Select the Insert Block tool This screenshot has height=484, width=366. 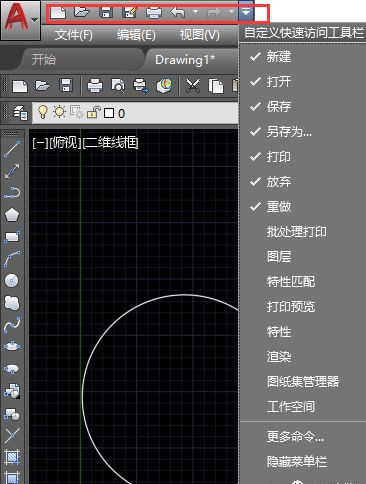pyautogui.click(x=12, y=391)
